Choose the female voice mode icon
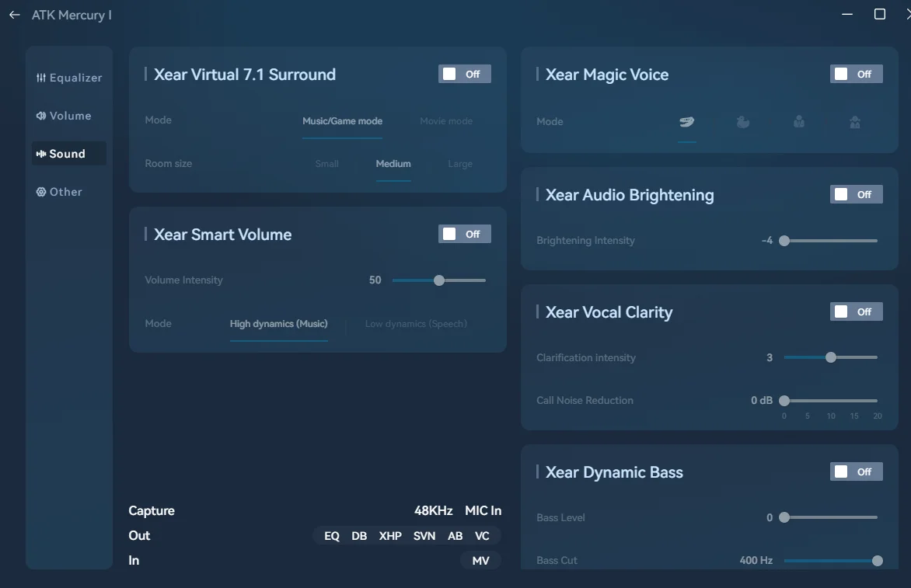911x588 pixels. click(x=855, y=122)
